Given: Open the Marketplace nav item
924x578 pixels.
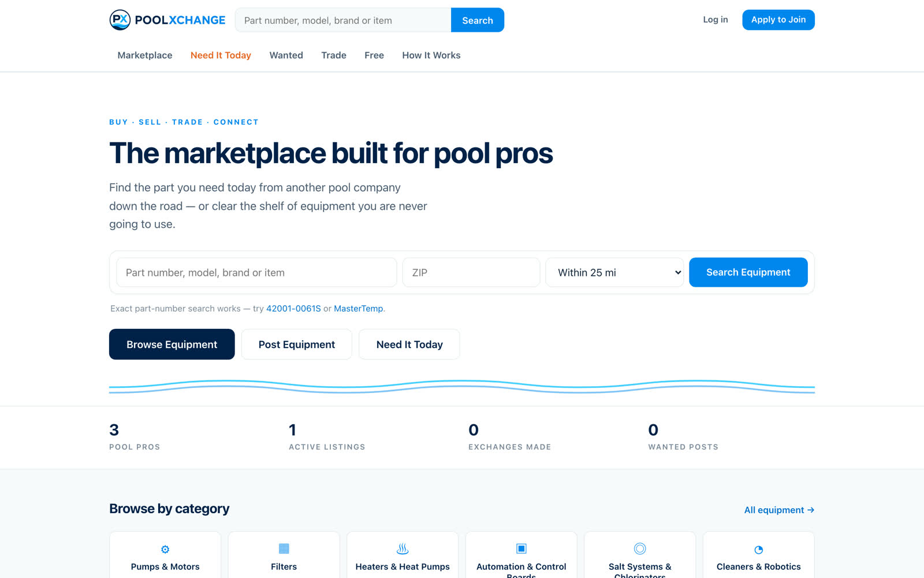Looking at the screenshot, I should coord(145,55).
